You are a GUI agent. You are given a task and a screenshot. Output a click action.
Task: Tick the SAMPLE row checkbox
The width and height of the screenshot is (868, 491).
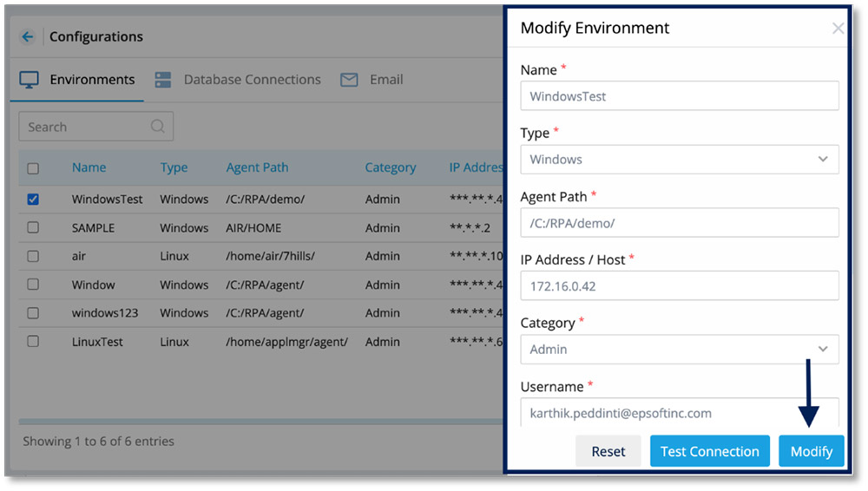(33, 227)
